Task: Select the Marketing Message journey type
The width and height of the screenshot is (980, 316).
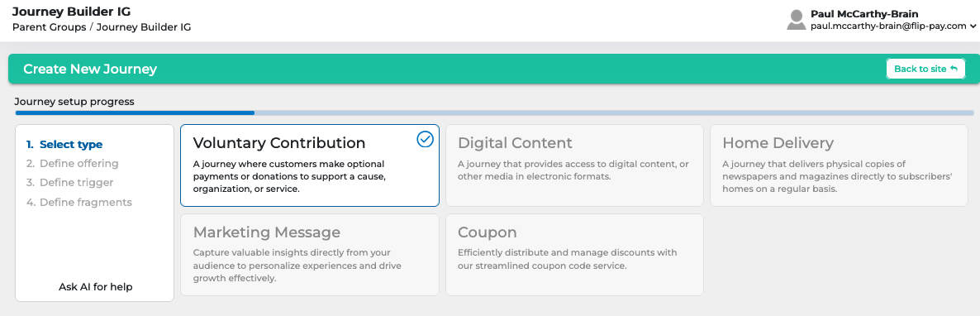Action: pyautogui.click(x=310, y=255)
